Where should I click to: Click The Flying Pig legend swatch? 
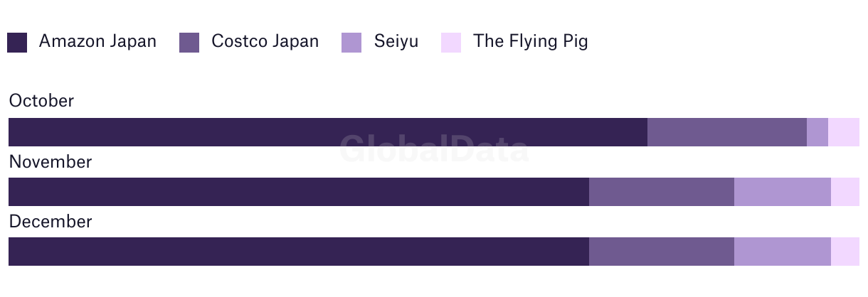[451, 43]
